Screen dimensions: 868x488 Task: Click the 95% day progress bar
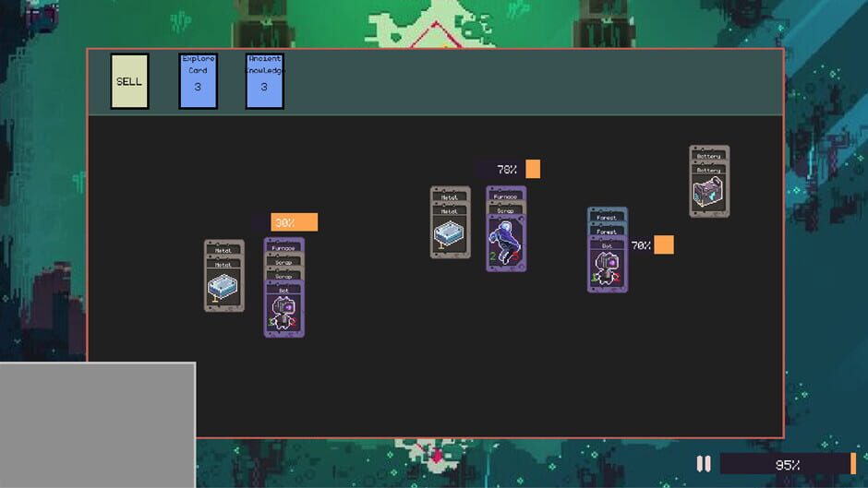pos(787,464)
